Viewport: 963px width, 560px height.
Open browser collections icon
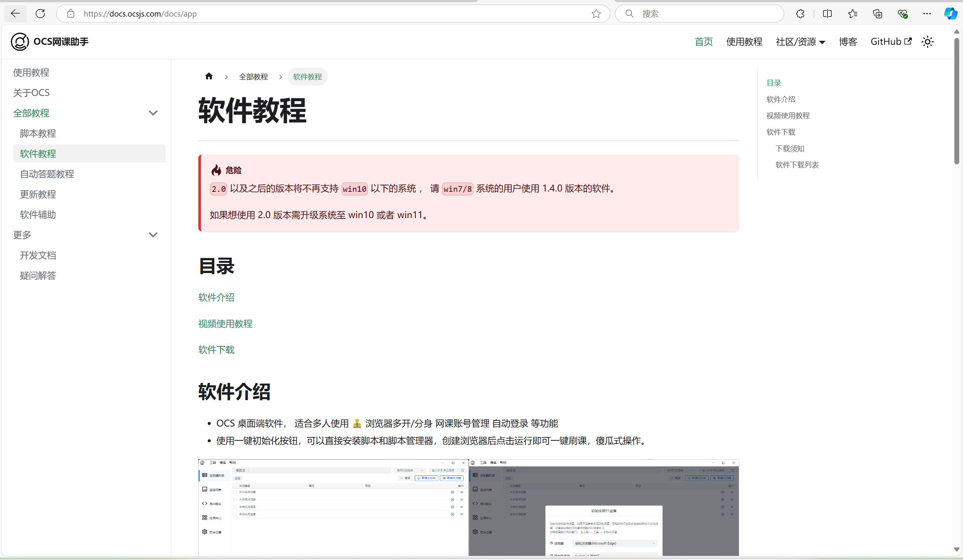click(x=878, y=14)
